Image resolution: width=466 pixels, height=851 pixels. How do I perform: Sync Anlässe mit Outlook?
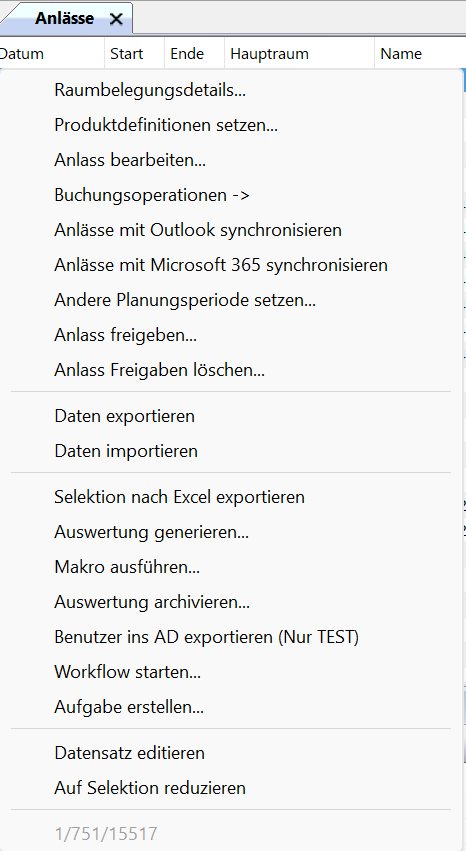231,230
